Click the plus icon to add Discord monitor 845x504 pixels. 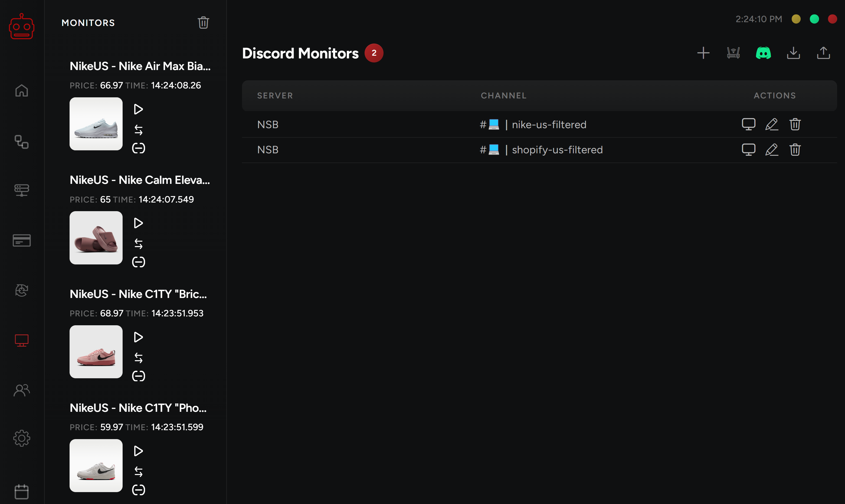[703, 53]
